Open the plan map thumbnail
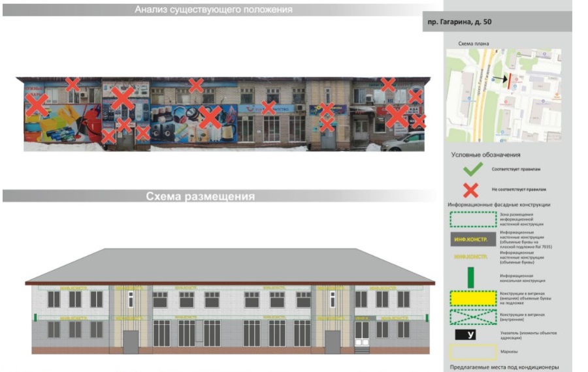The width and height of the screenshot is (588, 372). tap(504, 95)
